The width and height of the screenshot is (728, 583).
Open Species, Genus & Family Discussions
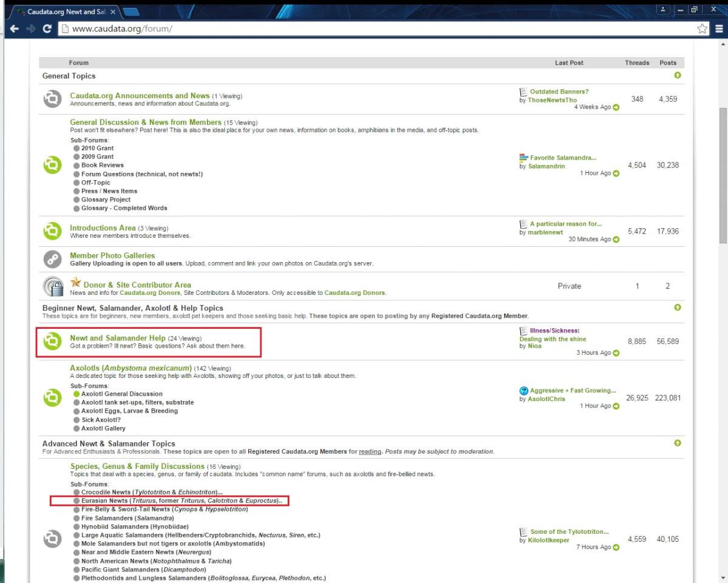[137, 466]
